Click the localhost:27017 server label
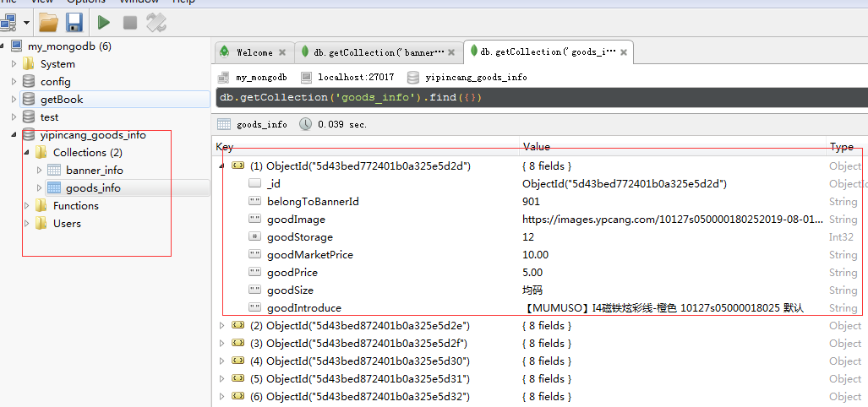This screenshot has width=868, height=407. click(356, 78)
